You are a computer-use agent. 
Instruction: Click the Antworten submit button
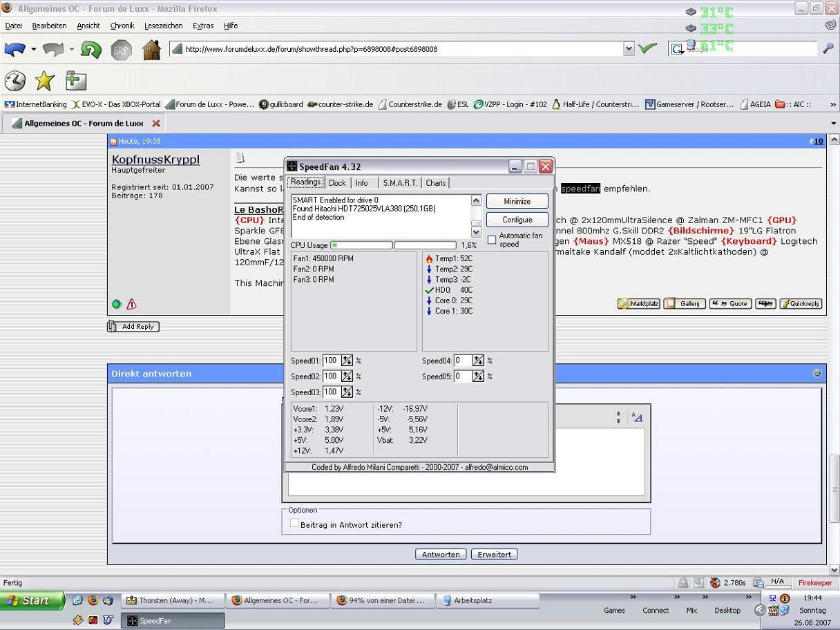pos(441,554)
